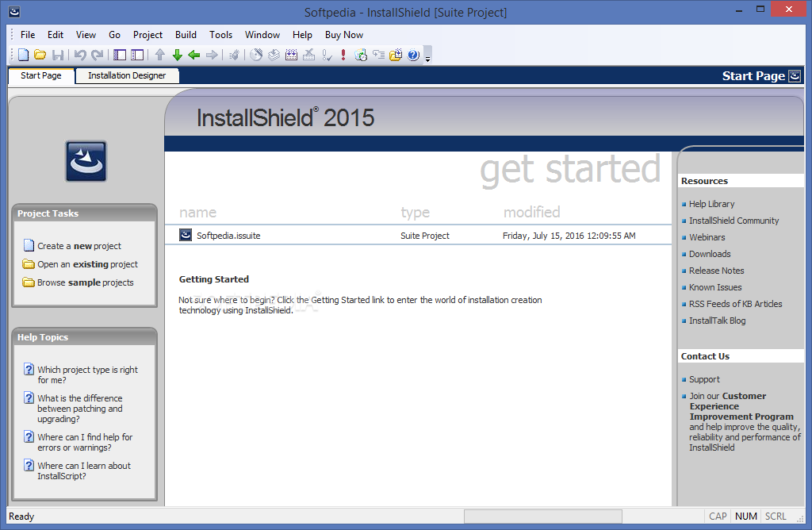Click Create a new project link
812x530 pixels.
79,246
